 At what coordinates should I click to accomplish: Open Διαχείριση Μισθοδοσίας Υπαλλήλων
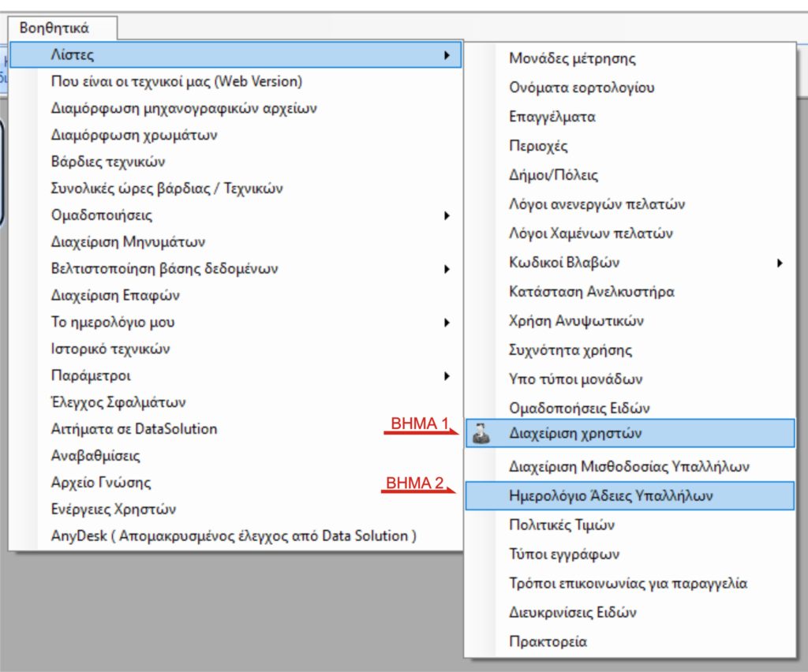click(x=629, y=467)
